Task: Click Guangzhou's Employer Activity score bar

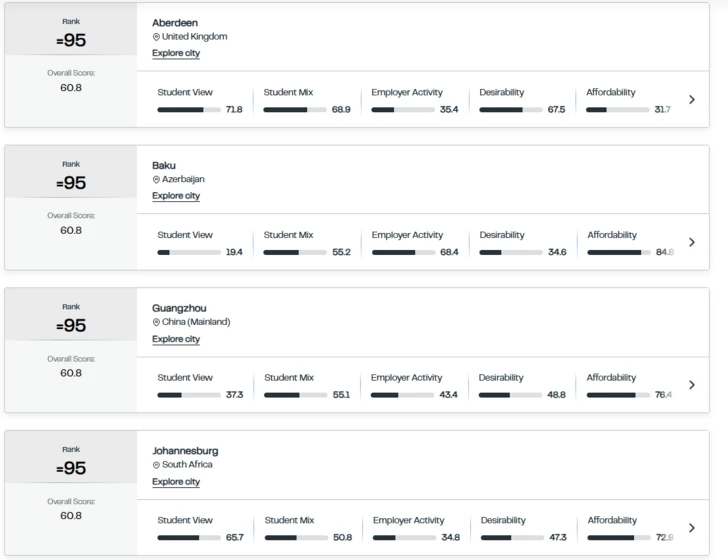Action: 402,395
